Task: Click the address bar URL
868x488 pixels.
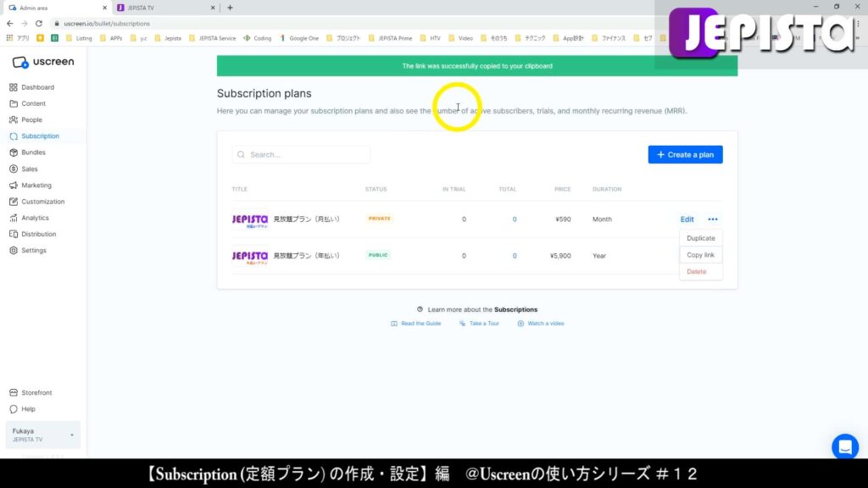Action: (x=107, y=24)
